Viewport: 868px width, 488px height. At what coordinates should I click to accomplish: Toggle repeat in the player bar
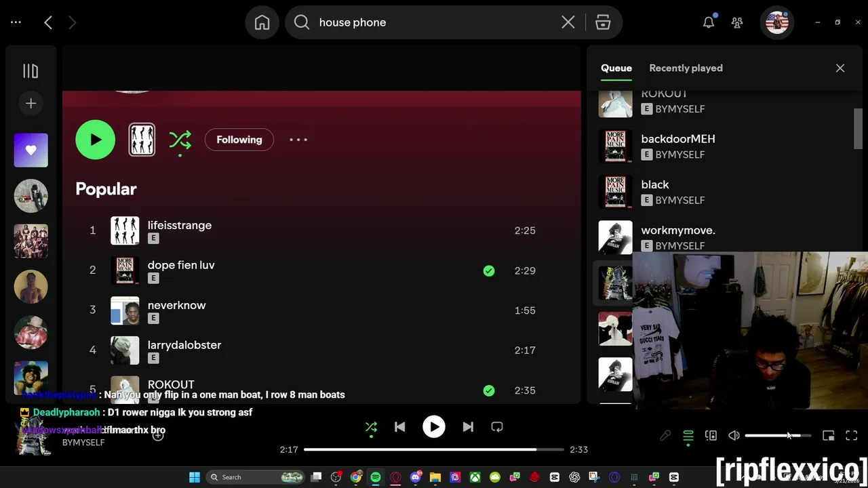497,427
